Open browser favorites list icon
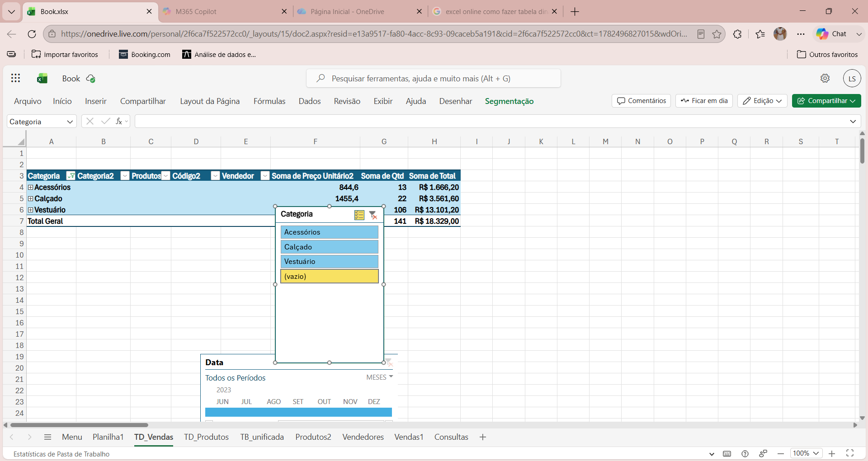The height and width of the screenshot is (461, 868). (x=760, y=34)
